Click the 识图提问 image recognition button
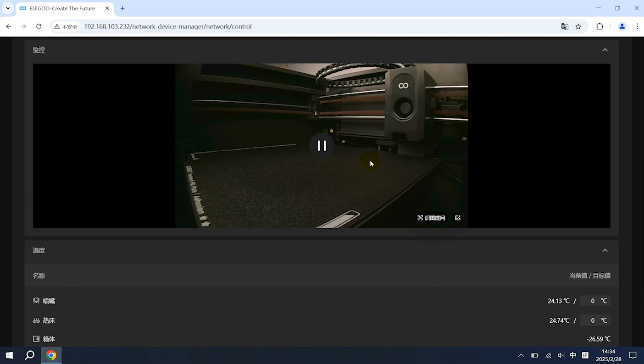The width and height of the screenshot is (644, 364). click(x=431, y=218)
